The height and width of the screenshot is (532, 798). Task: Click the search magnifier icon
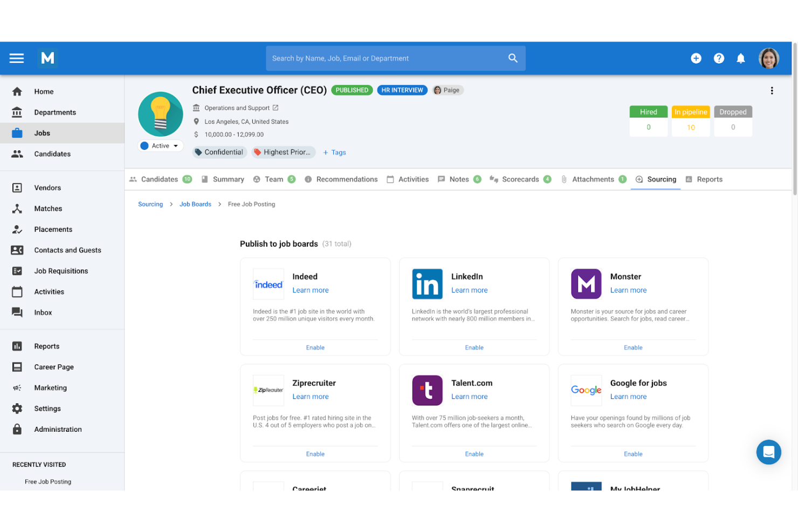pos(513,58)
